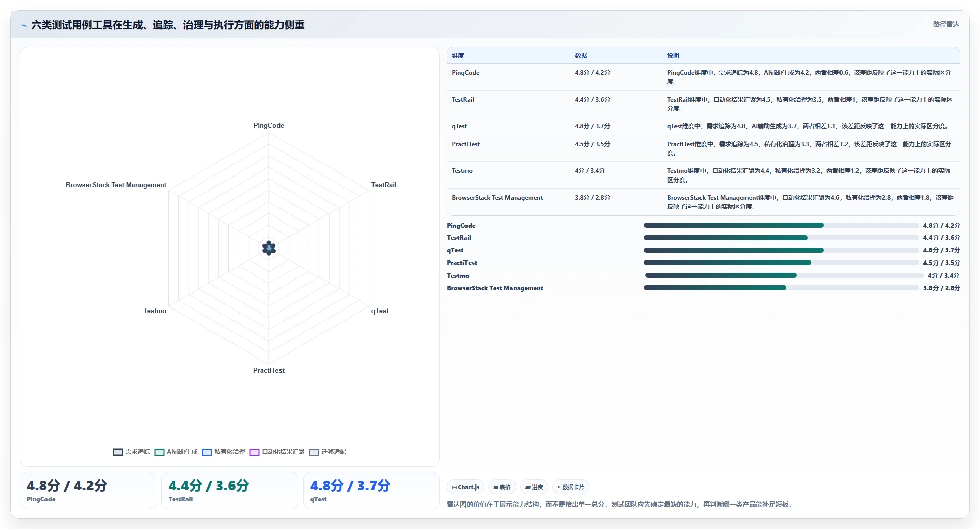Toggle the AI辅助生成 legend series
980x529 pixels.
point(176,452)
